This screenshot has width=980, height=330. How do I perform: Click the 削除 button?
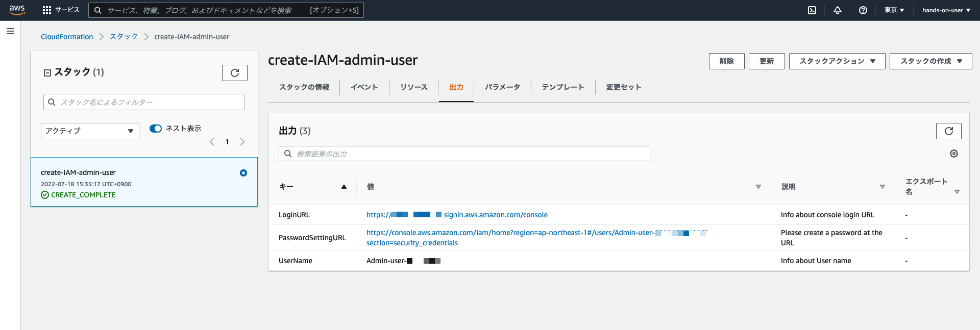[x=727, y=61]
